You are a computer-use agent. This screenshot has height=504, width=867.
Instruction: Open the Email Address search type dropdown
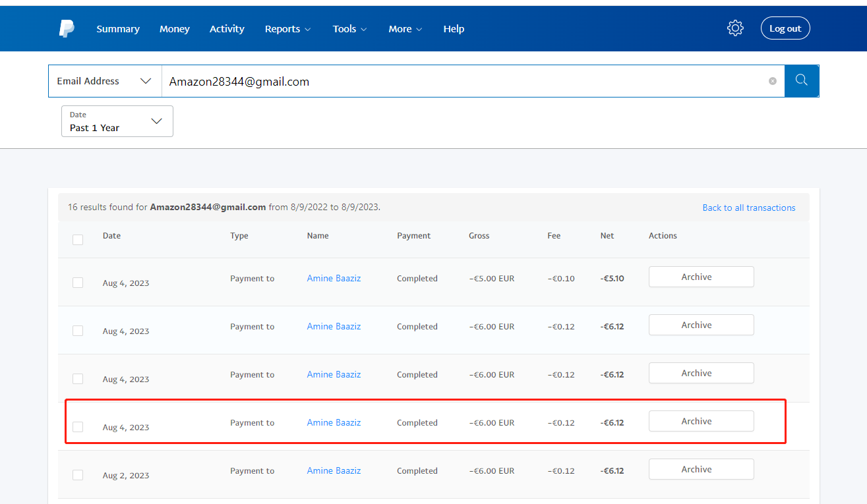tap(105, 81)
